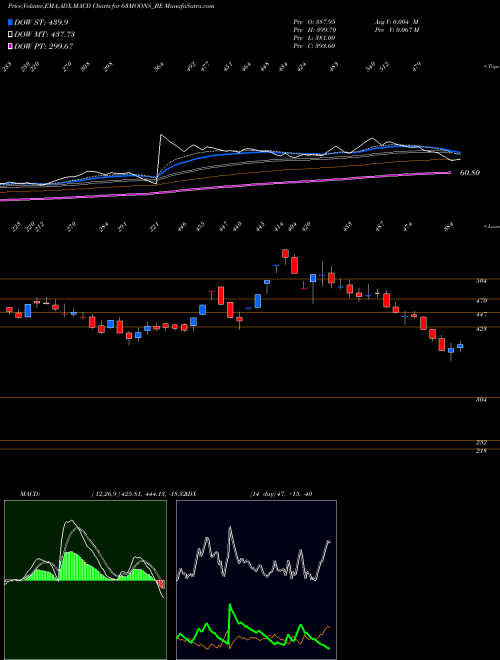Click the '<Lows' axis label at right

point(491,226)
